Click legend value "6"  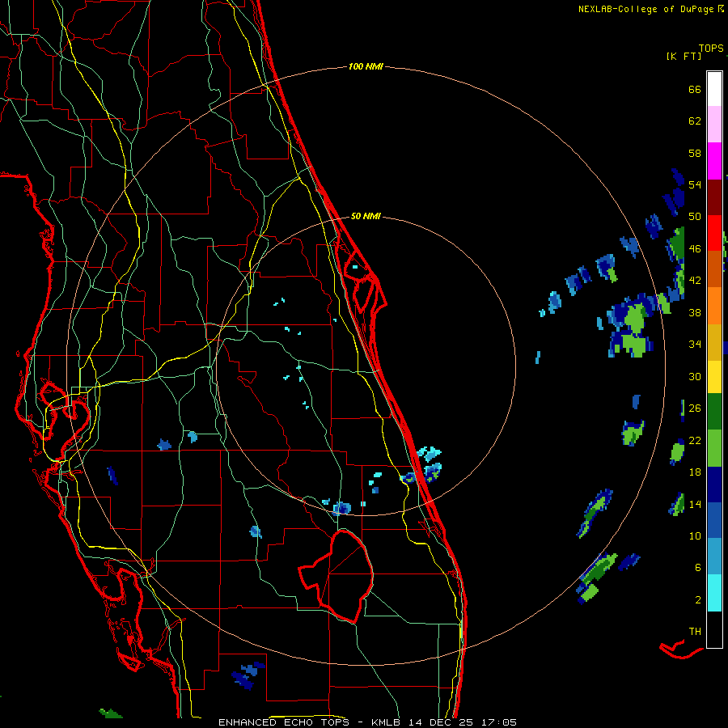click(698, 568)
